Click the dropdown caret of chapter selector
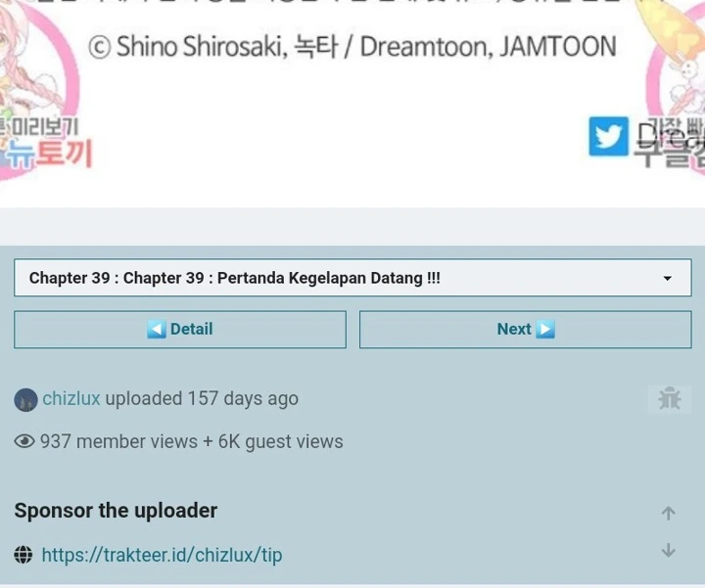Viewport: 705px width, 588px height. [668, 279]
